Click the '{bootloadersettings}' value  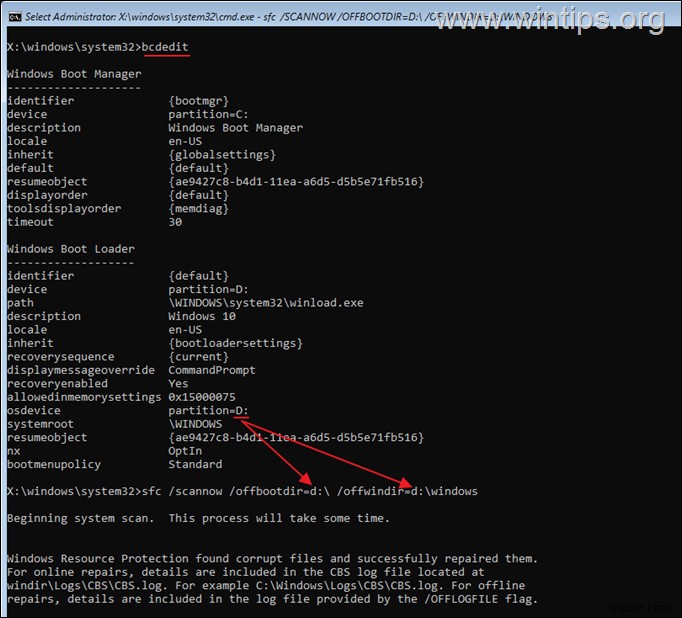pos(235,343)
